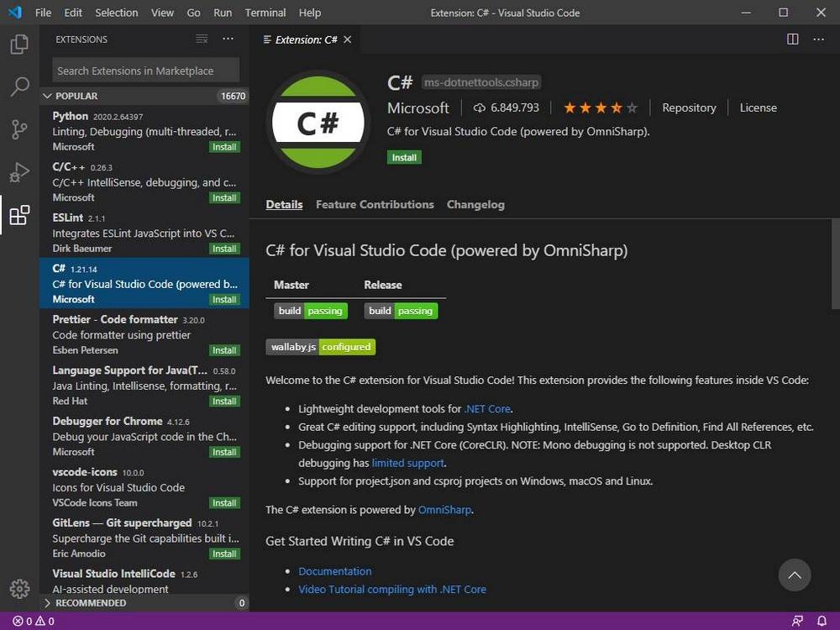The width and height of the screenshot is (840, 630).
Task: Switch to the Details tab
Action: coord(284,204)
